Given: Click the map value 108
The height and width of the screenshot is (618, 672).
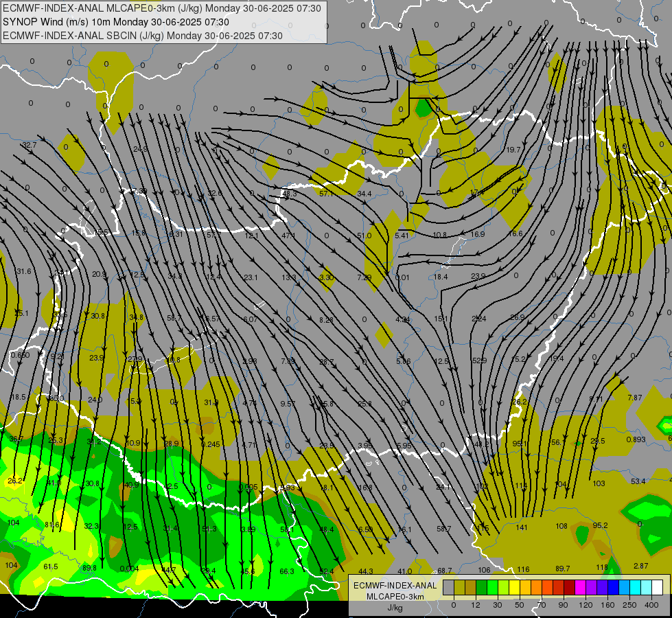Looking at the screenshot, I should point(561,526).
